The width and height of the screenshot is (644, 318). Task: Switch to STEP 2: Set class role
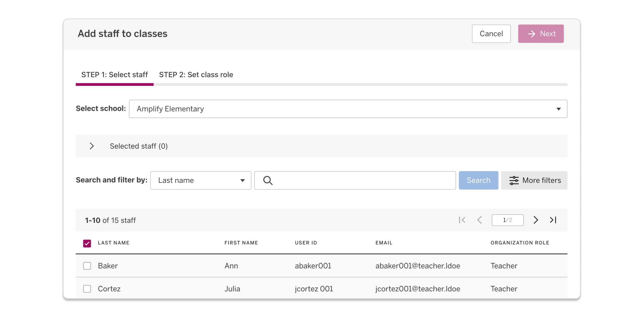click(196, 75)
